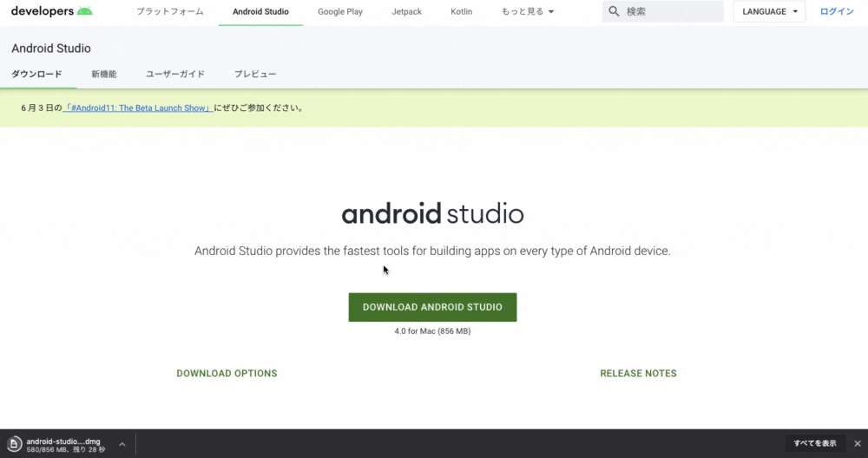Switch to the ユーザーガイド tab
This screenshot has width=868, height=458.
(175, 74)
